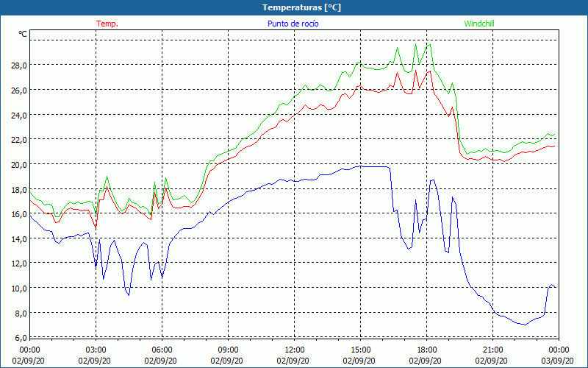
Task: Click the °C unit label on the axis
Action: 23,34
